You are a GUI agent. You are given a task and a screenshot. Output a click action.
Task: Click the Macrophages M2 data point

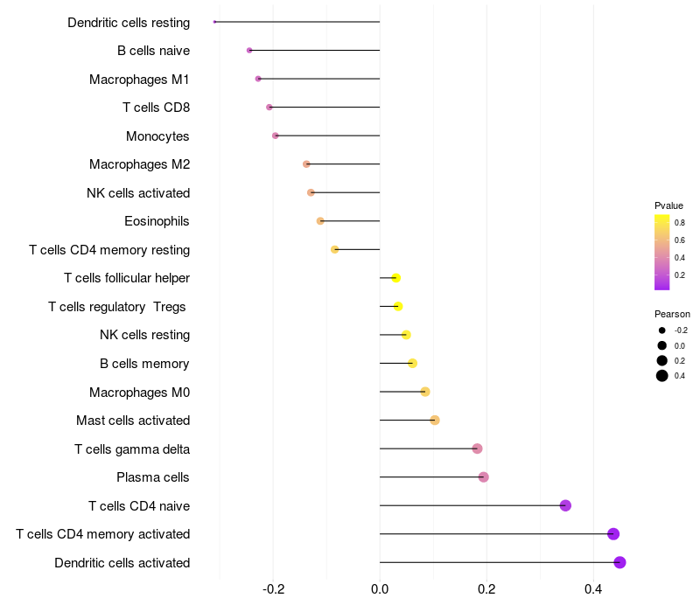(306, 164)
